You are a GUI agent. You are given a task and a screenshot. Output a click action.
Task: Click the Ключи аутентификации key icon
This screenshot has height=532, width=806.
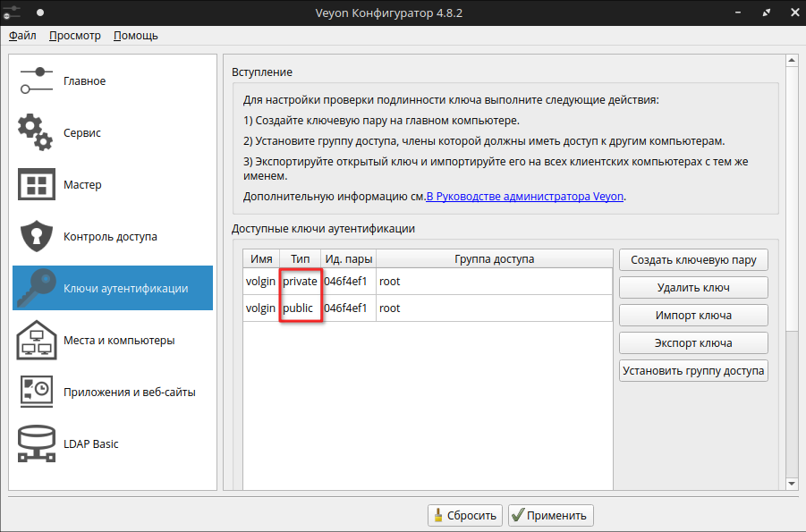click(36, 288)
